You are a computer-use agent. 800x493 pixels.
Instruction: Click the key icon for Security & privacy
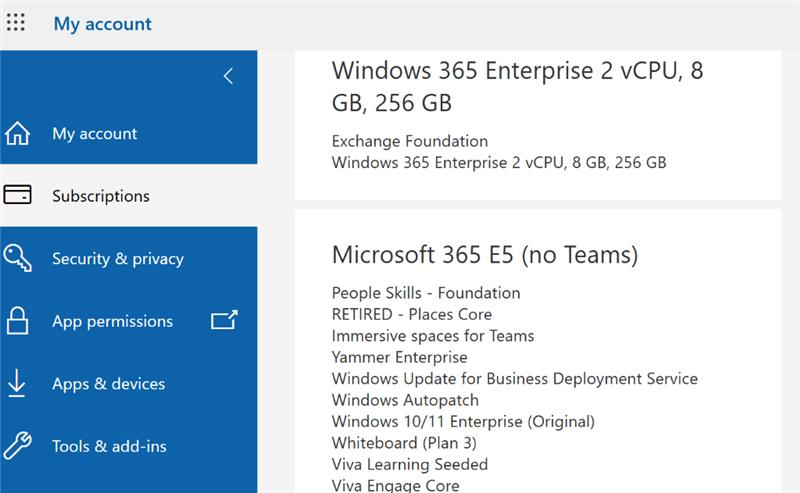pos(18,259)
